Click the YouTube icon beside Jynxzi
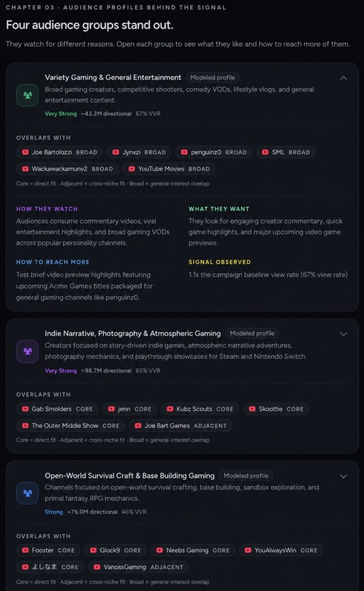The height and width of the screenshot is (591, 364). point(116,152)
